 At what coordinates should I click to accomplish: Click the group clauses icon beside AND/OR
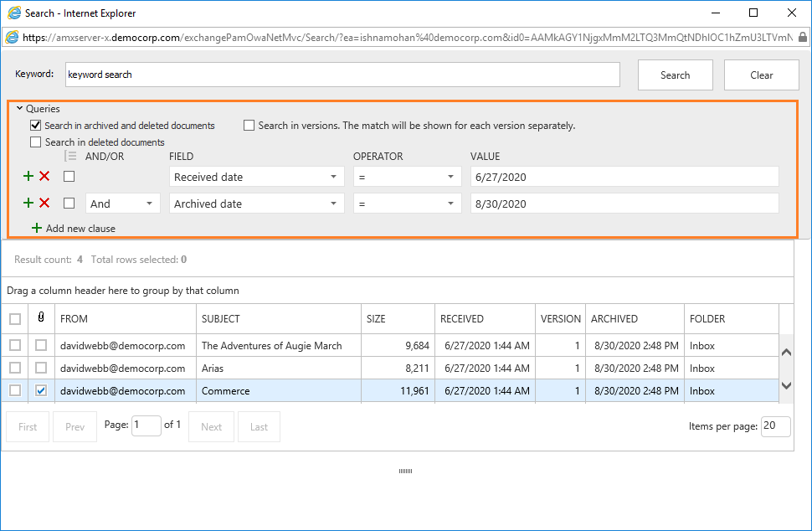tap(71, 157)
